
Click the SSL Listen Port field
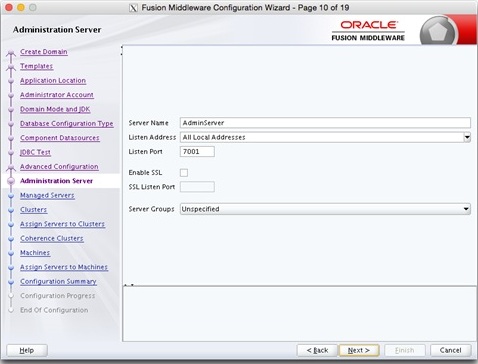click(197, 187)
